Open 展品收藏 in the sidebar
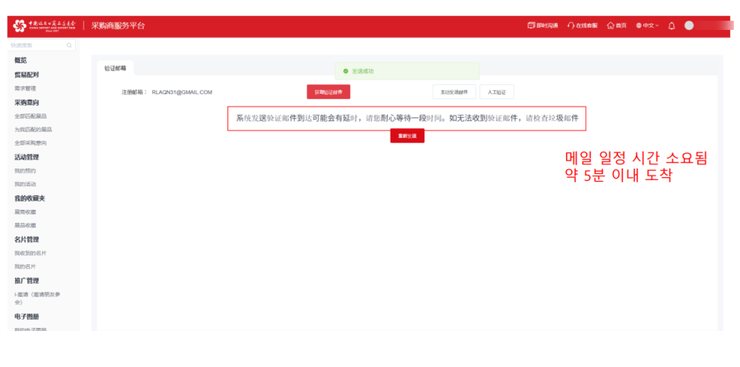 [x=25, y=225]
